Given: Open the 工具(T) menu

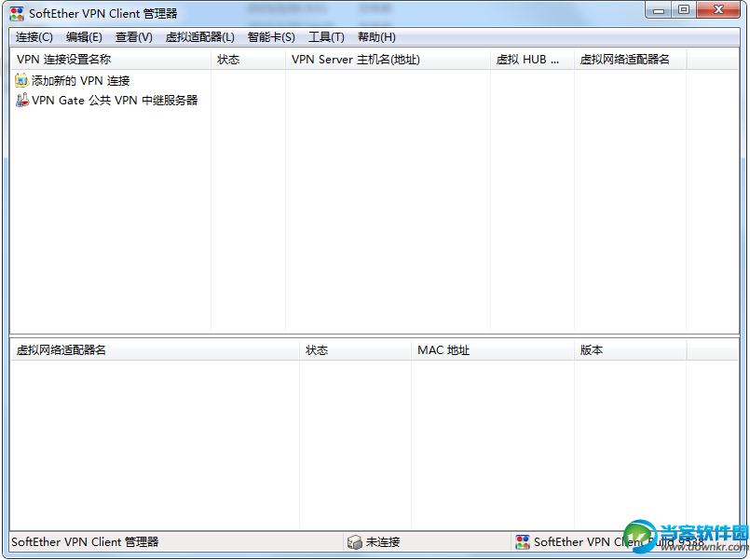Looking at the screenshot, I should pos(326,37).
